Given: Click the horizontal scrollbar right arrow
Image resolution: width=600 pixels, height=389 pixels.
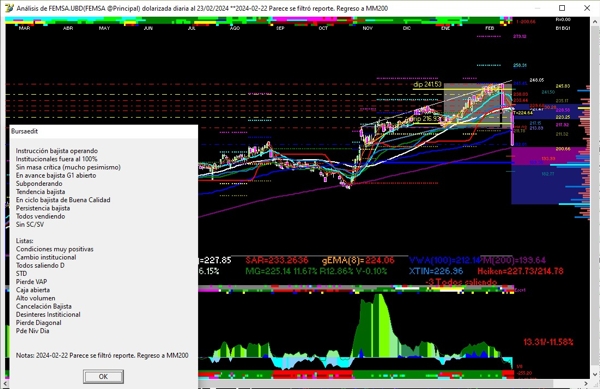Looking at the screenshot, I should 586,383.
